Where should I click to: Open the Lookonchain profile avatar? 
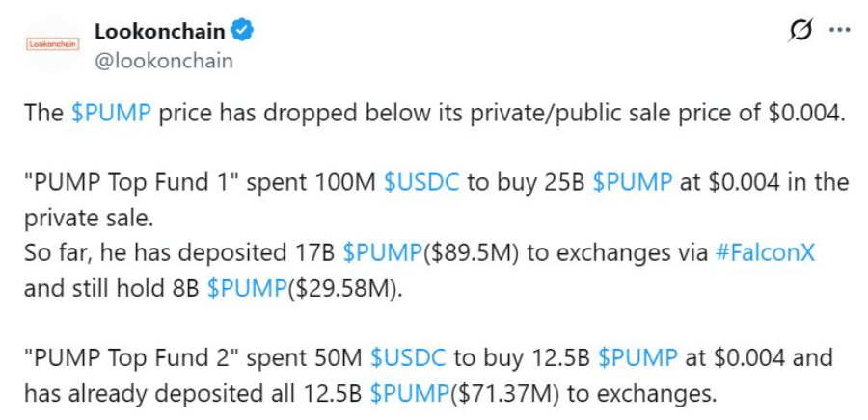(54, 44)
